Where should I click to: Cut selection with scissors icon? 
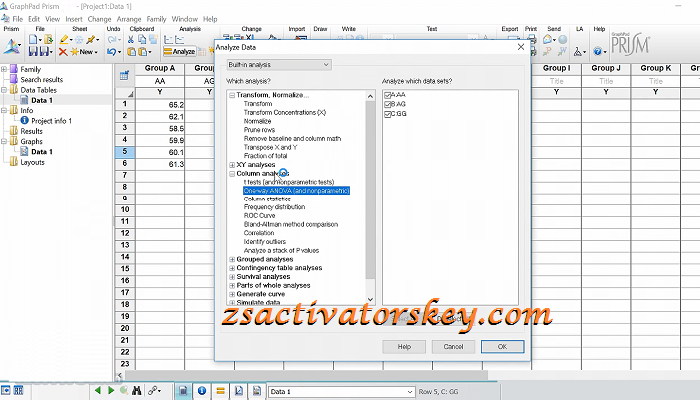pyautogui.click(x=131, y=40)
